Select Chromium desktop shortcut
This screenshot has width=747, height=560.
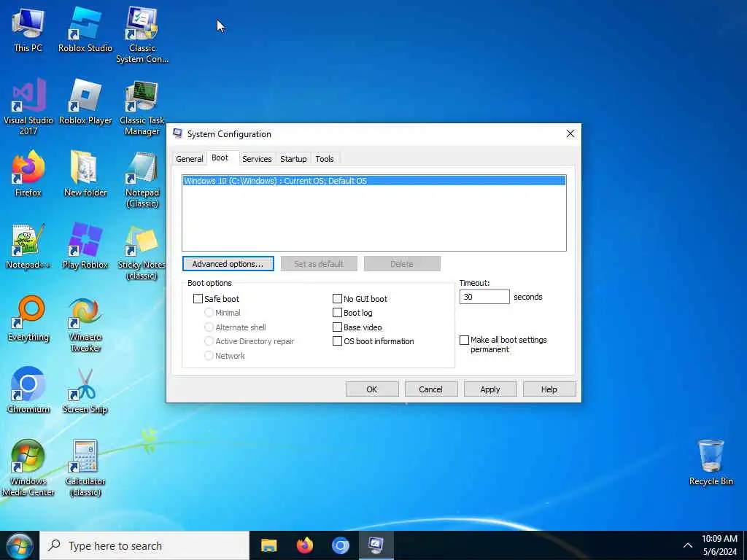click(x=28, y=391)
